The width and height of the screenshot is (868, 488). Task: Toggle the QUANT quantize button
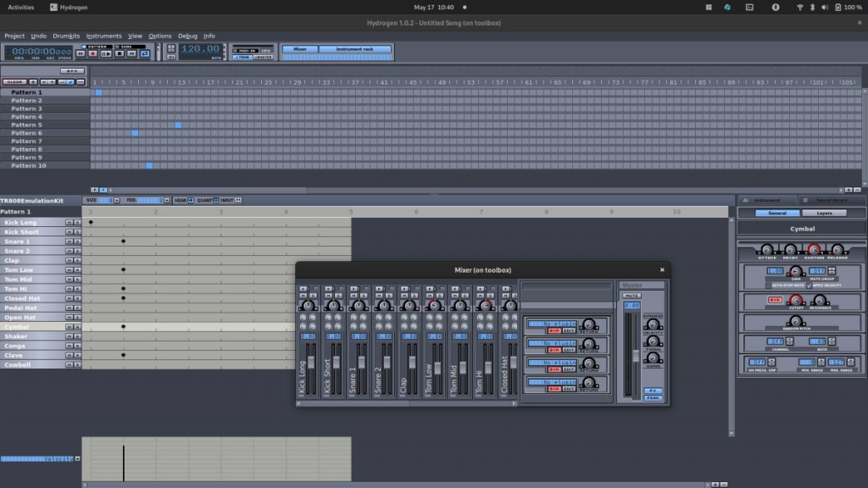click(216, 200)
